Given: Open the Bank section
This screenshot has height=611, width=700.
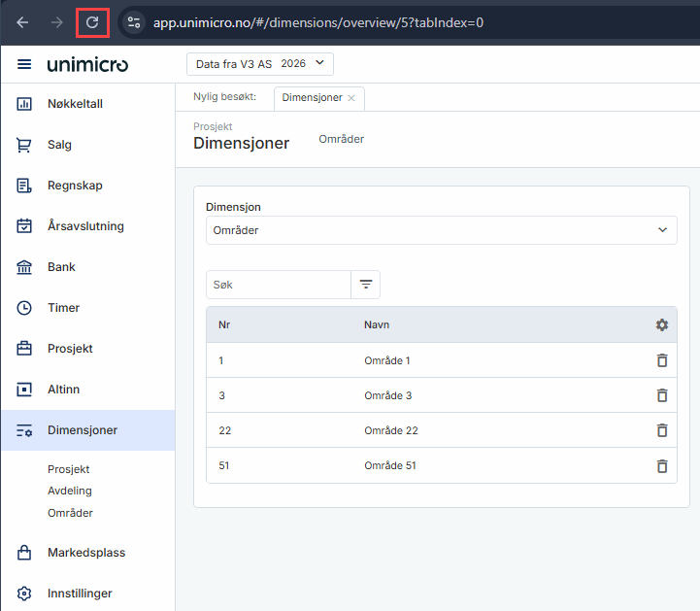Looking at the screenshot, I should tap(61, 267).
